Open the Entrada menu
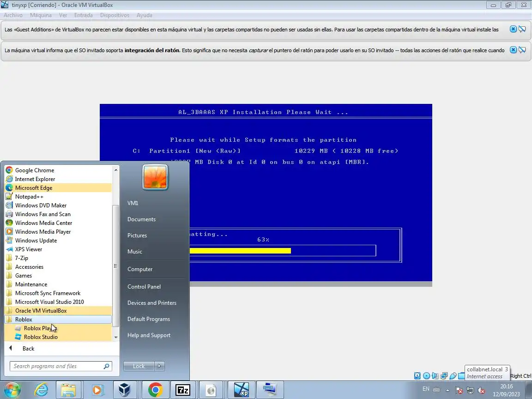This screenshot has height=399, width=532. tap(84, 15)
